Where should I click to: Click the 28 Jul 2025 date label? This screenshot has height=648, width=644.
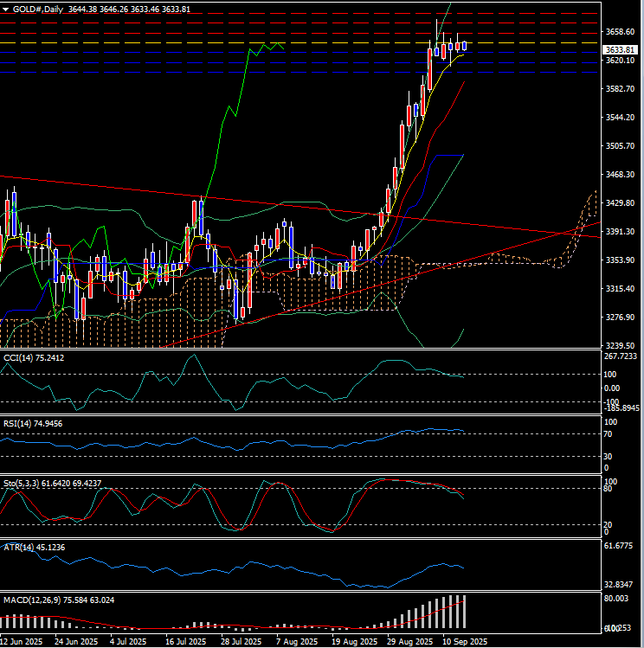tap(241, 642)
